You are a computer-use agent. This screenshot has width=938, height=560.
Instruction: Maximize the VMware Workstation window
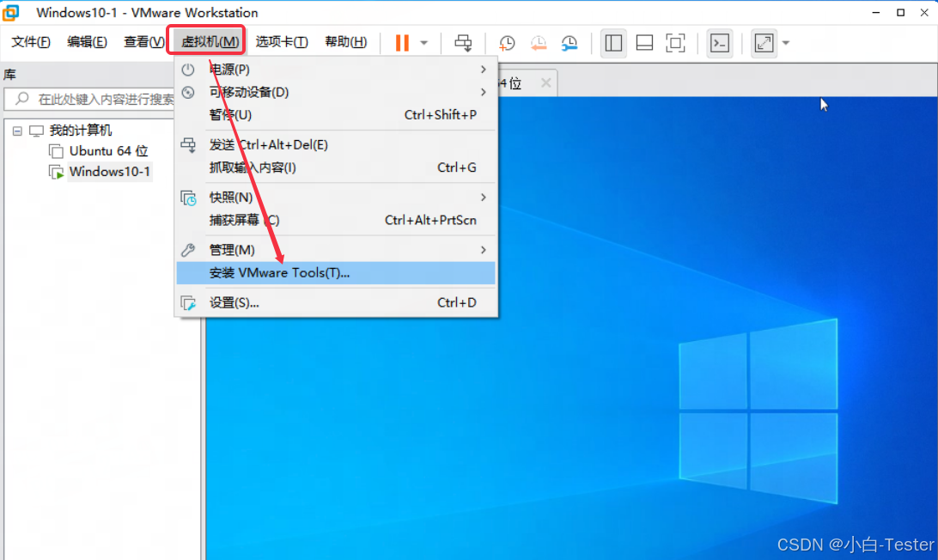[x=900, y=13]
